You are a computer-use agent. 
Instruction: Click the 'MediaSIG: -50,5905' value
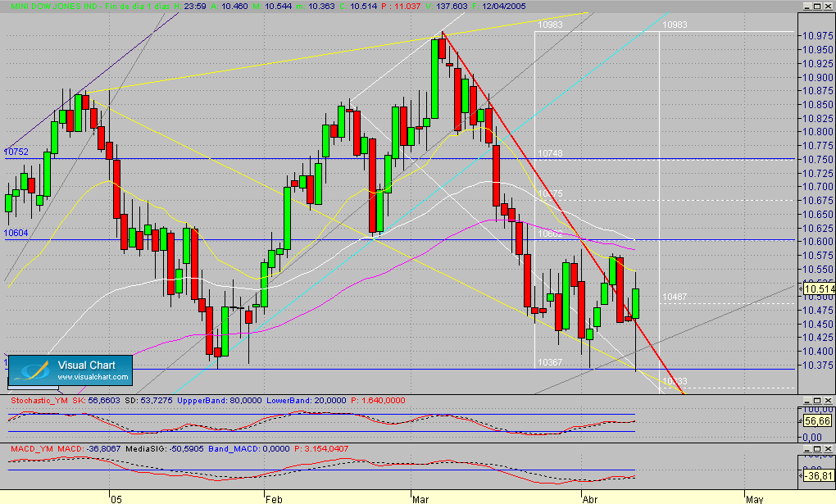pos(165,449)
